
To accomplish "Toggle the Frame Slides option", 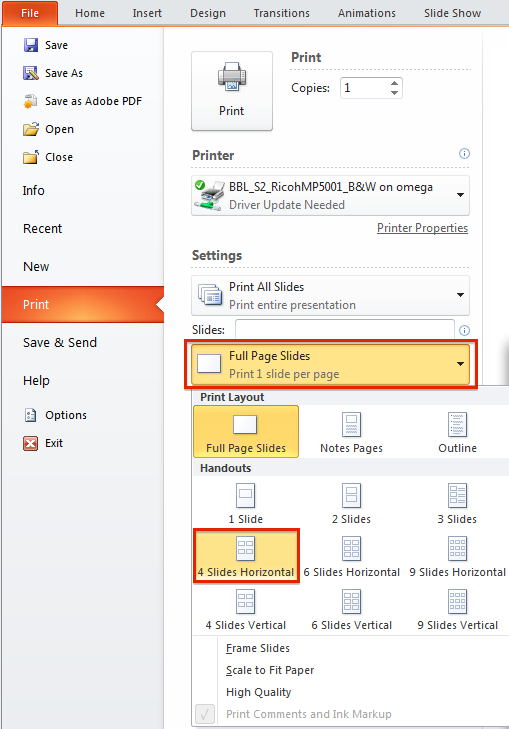I will click(258, 648).
